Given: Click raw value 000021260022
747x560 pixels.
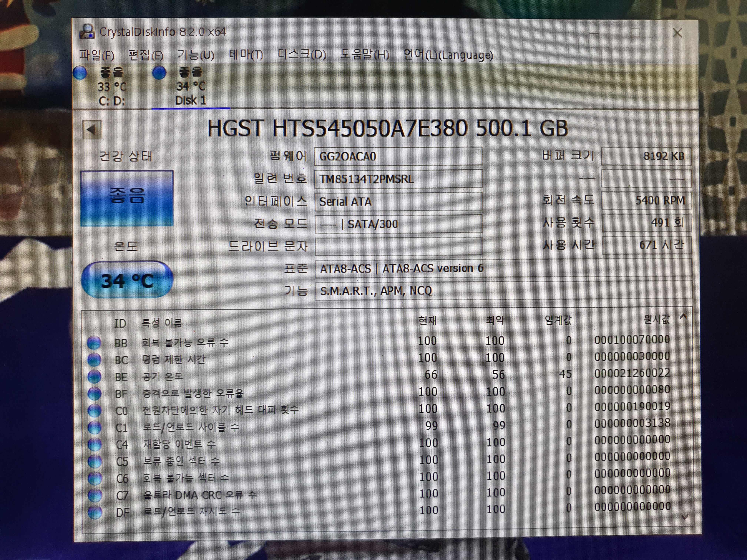Looking at the screenshot, I should pyautogui.click(x=632, y=373).
